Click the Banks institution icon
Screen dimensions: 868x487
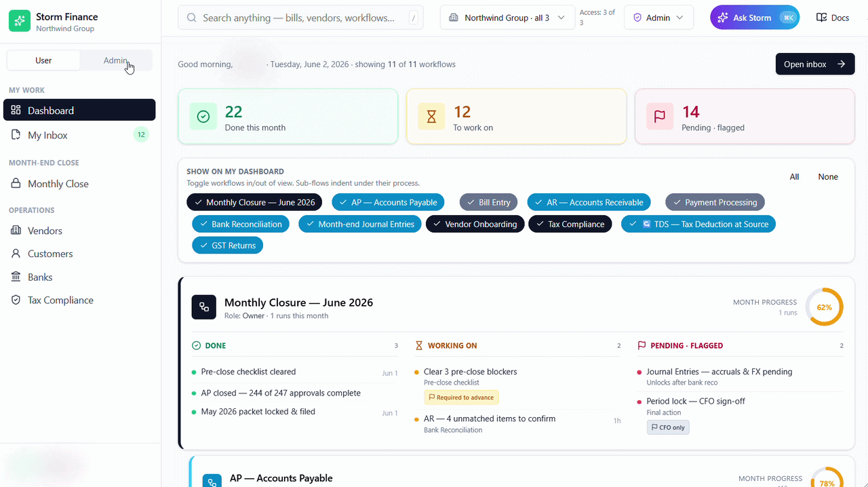coord(16,277)
